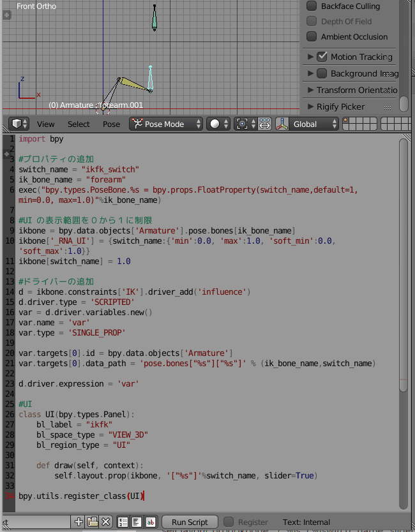Image resolution: width=415 pixels, height=532 pixels.
Task: Toggle manipulate center points button
Action: pos(264,124)
